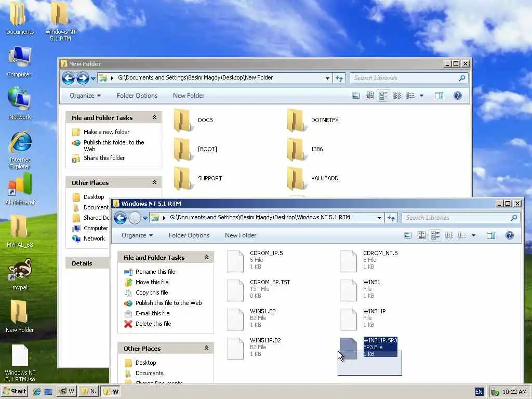532x399 pixels.
Task: Select the WIN51IP.B2 file
Action: click(254, 348)
